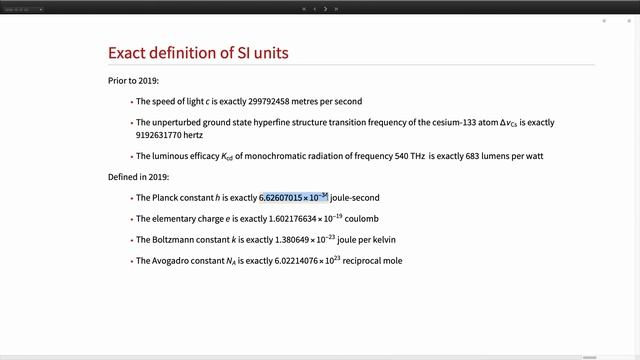
Task: Click the Boltzmann constant bullet line
Action: click(x=266, y=240)
